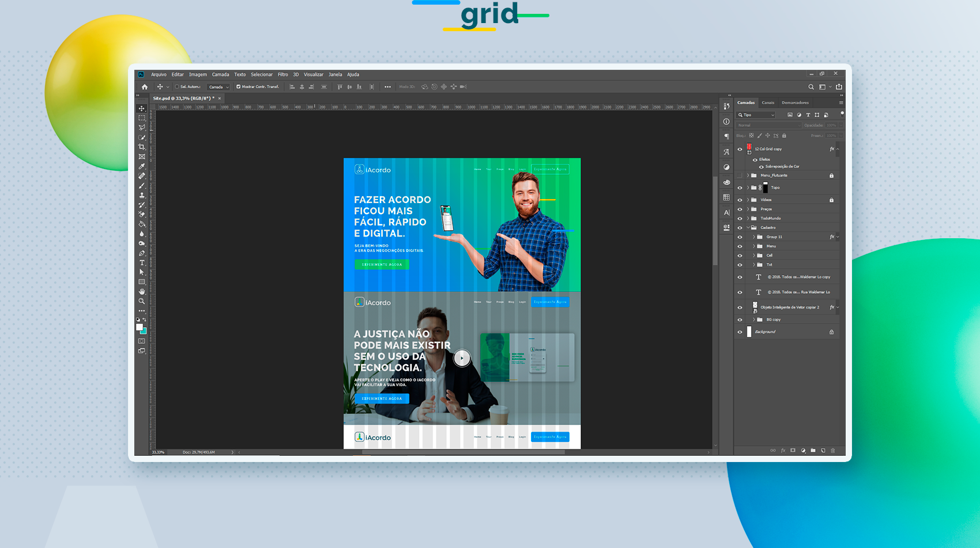Screen dimensions: 980x548
Task: Select the Path Selection tool
Action: point(142,272)
